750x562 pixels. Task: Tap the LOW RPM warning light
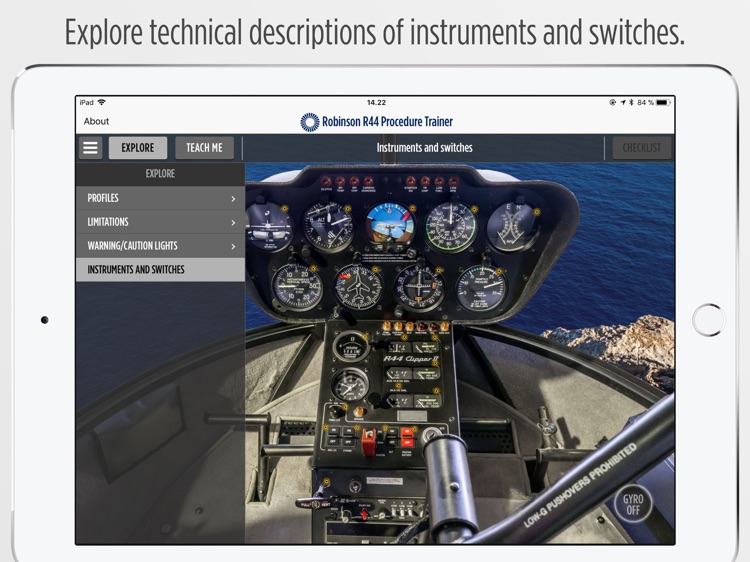point(453,182)
